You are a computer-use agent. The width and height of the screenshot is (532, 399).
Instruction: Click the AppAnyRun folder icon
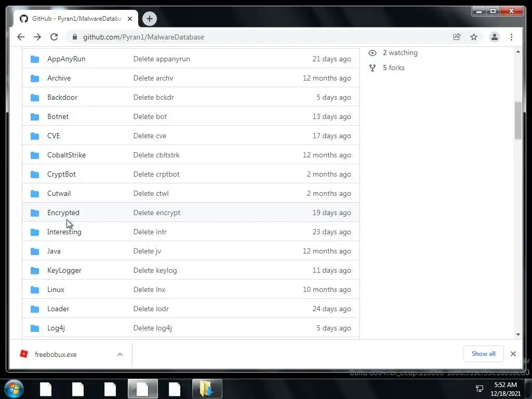click(x=35, y=59)
